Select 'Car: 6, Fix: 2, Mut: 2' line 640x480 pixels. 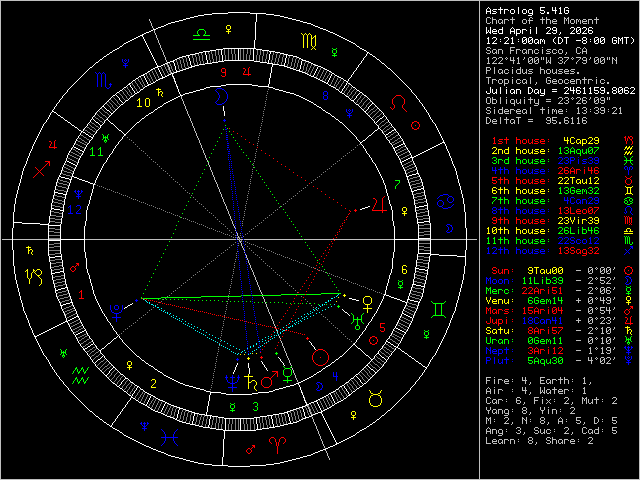pos(551,401)
